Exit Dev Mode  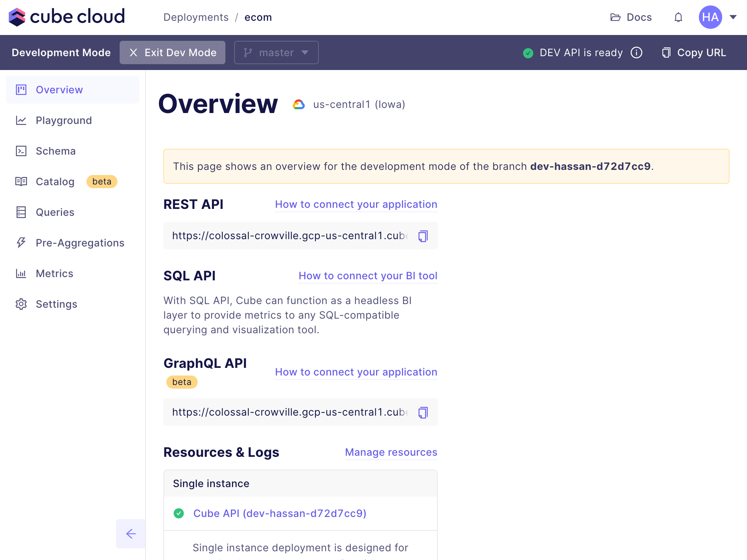click(x=173, y=52)
